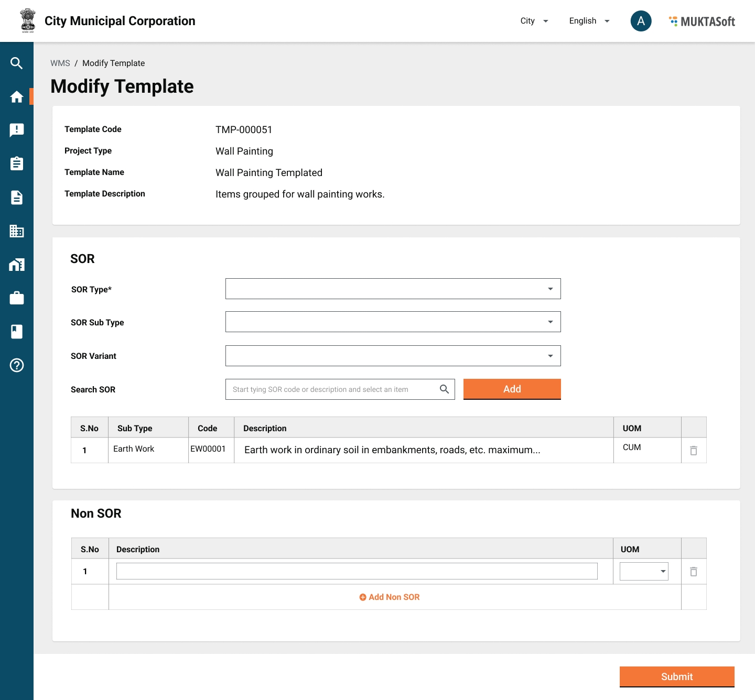The height and width of the screenshot is (700, 755).
Task: Open the clipboard icon in the sidebar
Action: pos(17,163)
